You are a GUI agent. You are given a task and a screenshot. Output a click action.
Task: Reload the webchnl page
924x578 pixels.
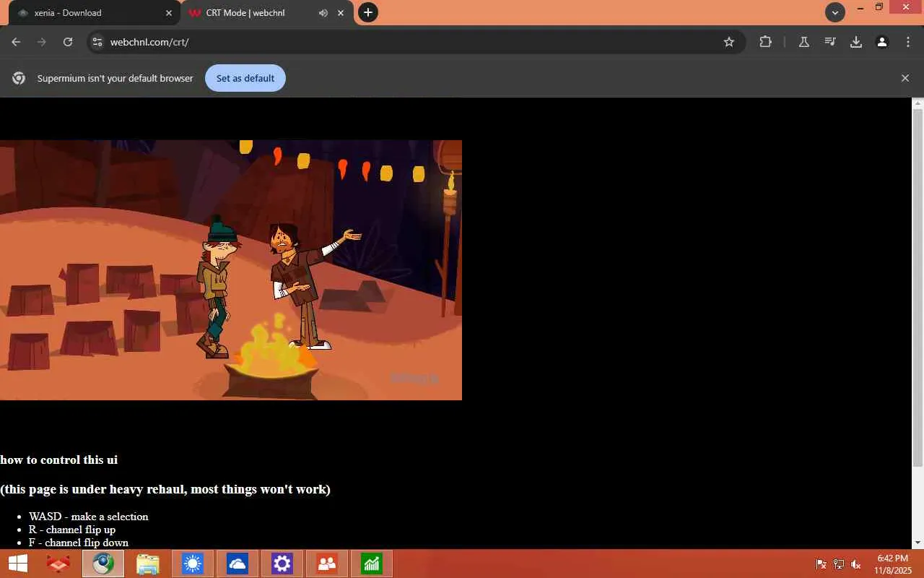(x=68, y=42)
